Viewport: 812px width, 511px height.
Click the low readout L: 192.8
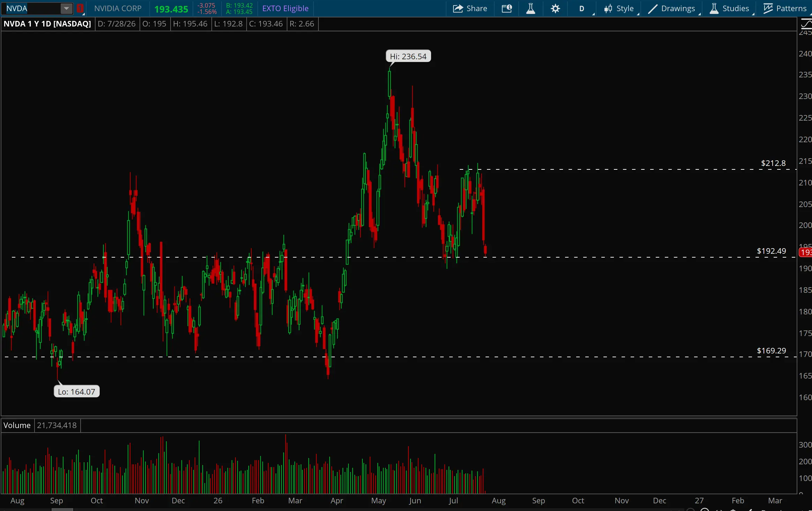coord(228,24)
